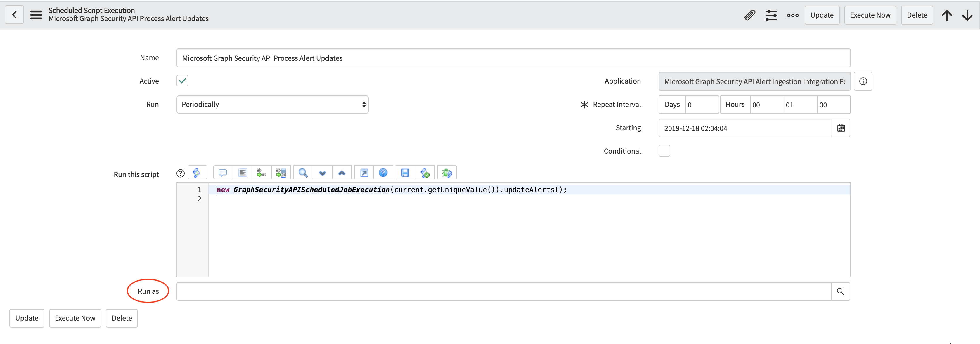Edit Repeat Interval minutes value 01

click(x=800, y=105)
